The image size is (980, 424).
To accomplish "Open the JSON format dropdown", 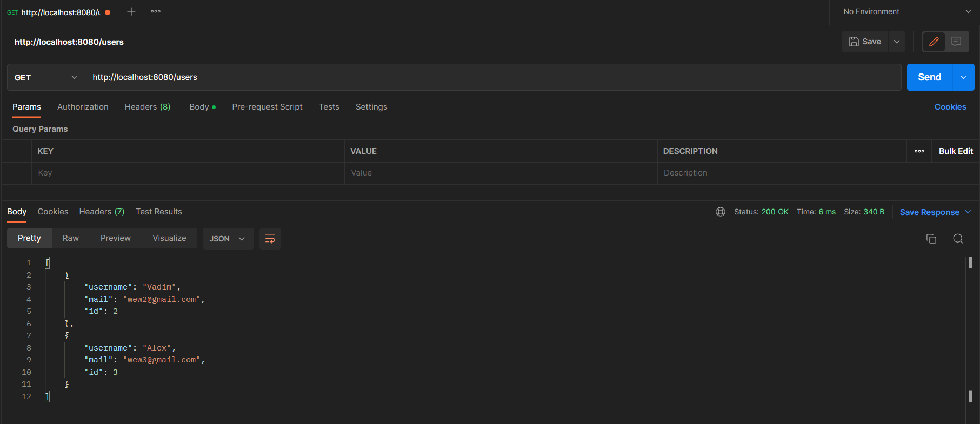I will click(228, 239).
